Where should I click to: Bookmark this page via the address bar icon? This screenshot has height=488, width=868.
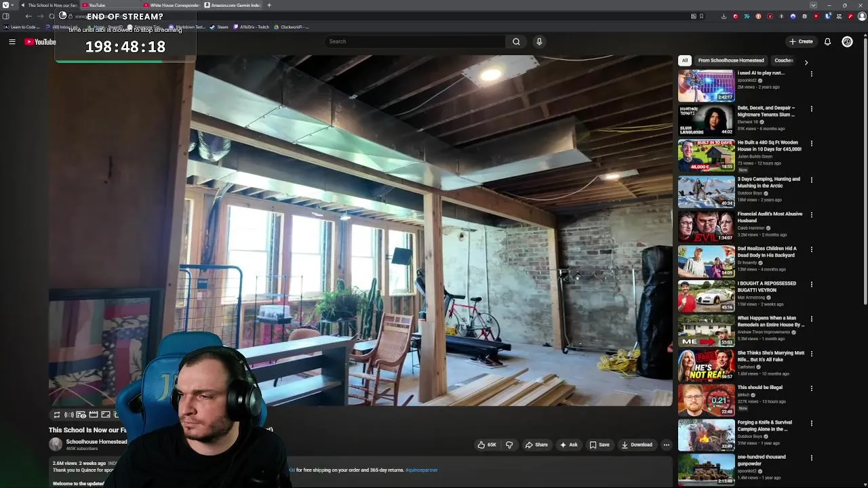point(701,16)
